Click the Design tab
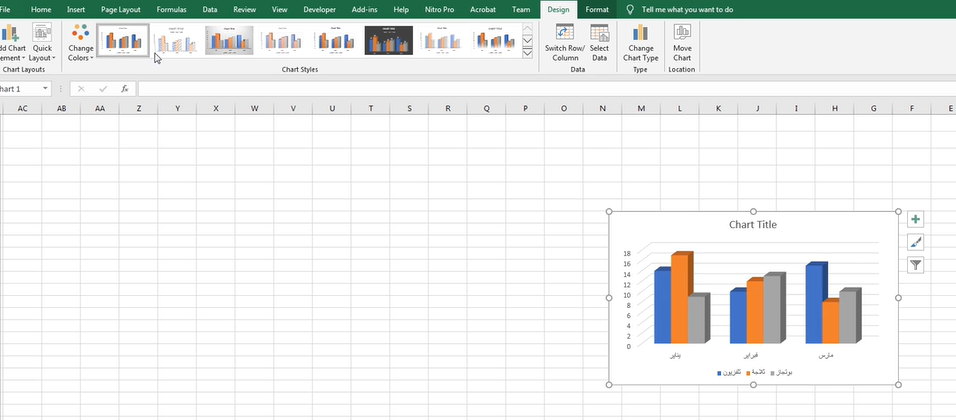This screenshot has width=956, height=420. pos(558,10)
